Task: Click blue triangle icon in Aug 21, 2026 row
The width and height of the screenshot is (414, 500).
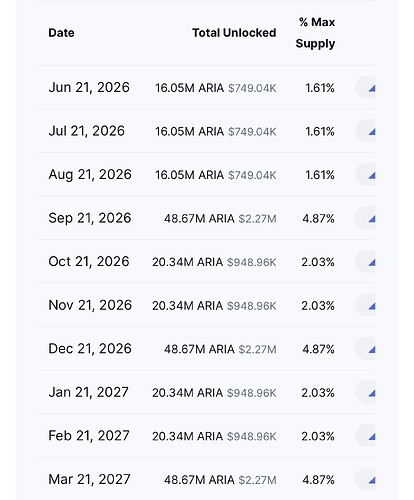Action: click(x=372, y=175)
